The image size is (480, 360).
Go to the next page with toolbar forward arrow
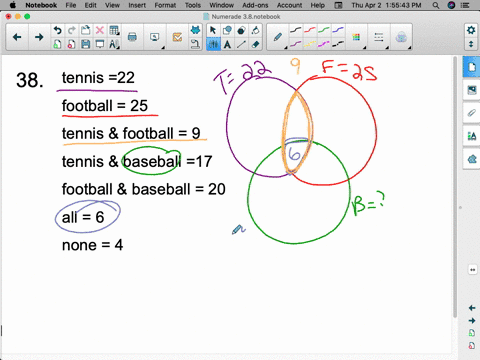coord(39,37)
